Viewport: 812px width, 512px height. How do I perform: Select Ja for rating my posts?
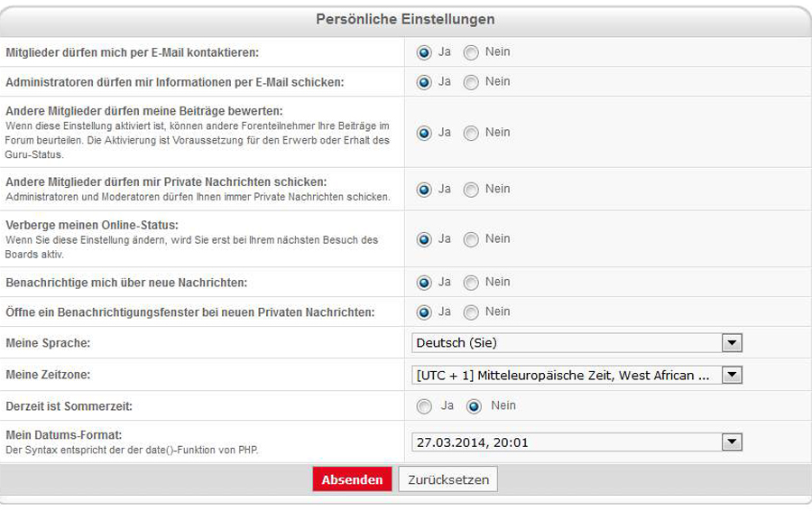point(424,133)
